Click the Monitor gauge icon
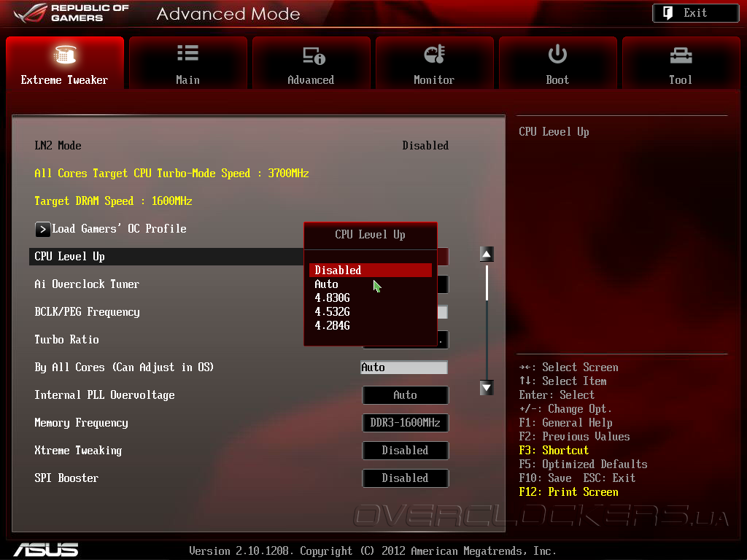747x560 pixels. (435, 54)
